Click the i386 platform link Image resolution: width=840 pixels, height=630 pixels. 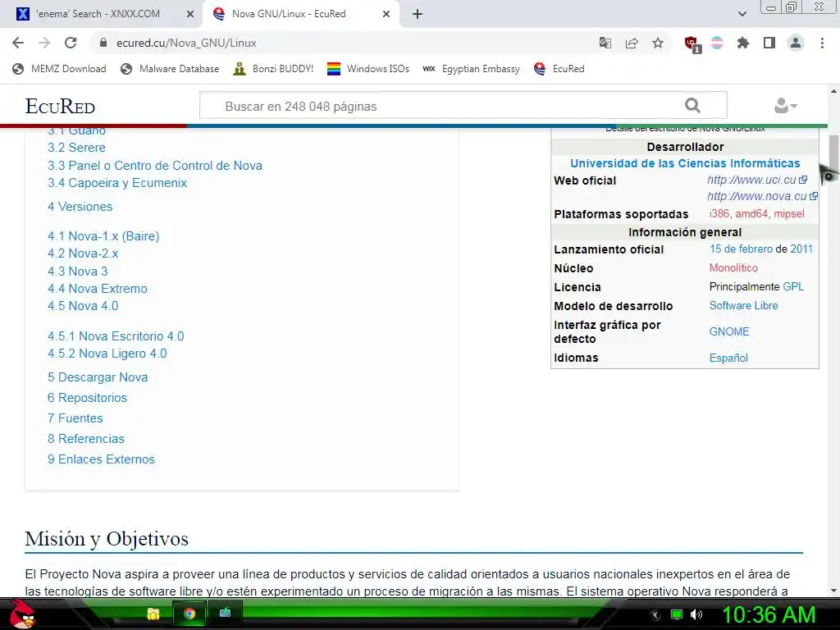pyautogui.click(x=719, y=213)
